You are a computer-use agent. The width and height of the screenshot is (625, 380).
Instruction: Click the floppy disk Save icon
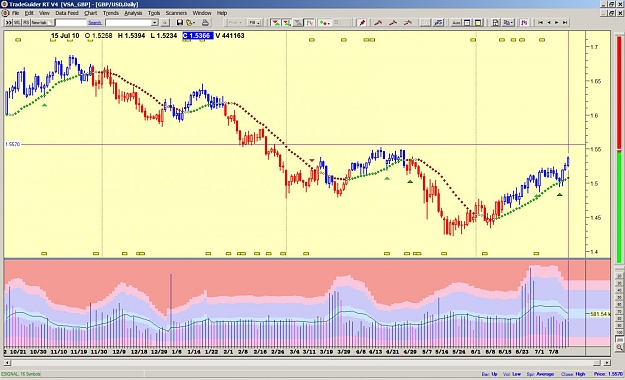click(180, 23)
